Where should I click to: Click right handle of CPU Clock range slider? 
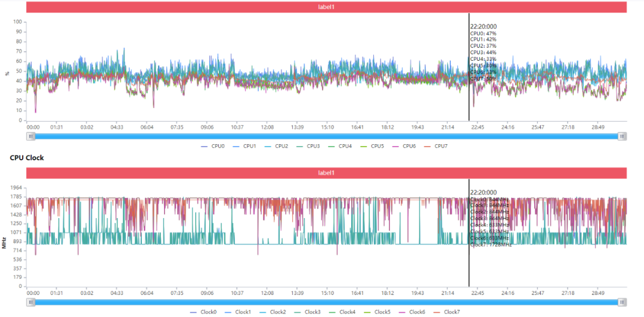pyautogui.click(x=623, y=302)
